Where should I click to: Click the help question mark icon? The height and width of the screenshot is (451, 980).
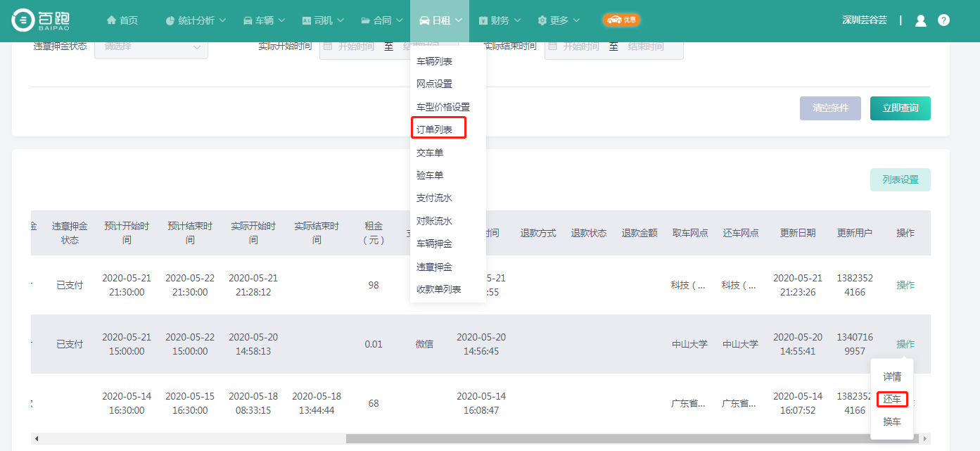click(x=943, y=20)
